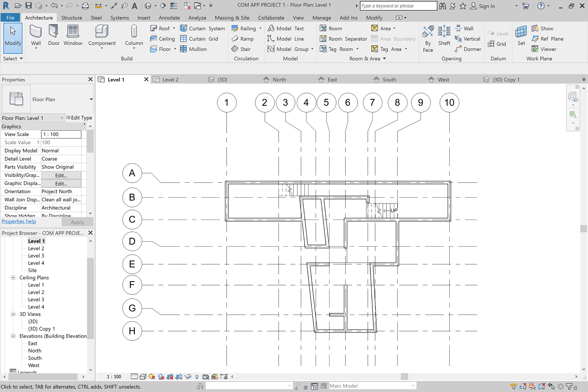Open the Floor Plan: Level 1 instance dropdown
This screenshot has height=392, width=588.
coord(33,118)
